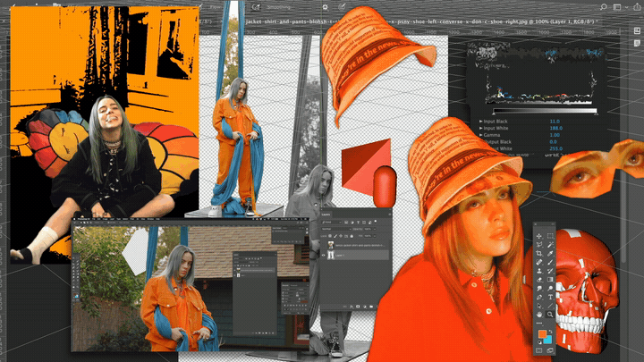Open the Layers panel flyout menu
The height and width of the screenshot is (362, 644).
pos(390,215)
